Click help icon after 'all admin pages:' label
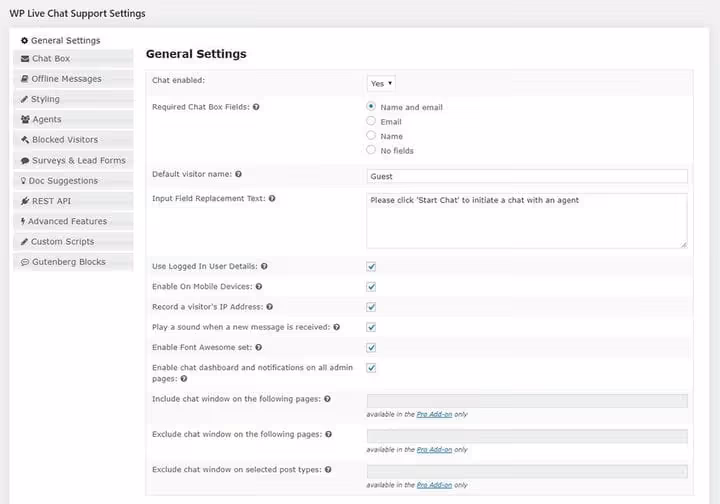Screen dimensions: 720x504 [184, 379]
